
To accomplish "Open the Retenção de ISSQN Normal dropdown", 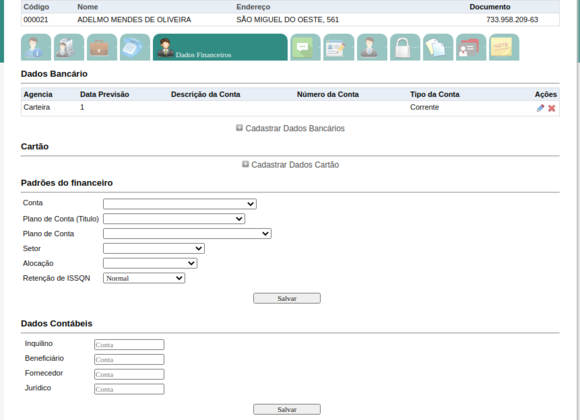I will [x=144, y=278].
